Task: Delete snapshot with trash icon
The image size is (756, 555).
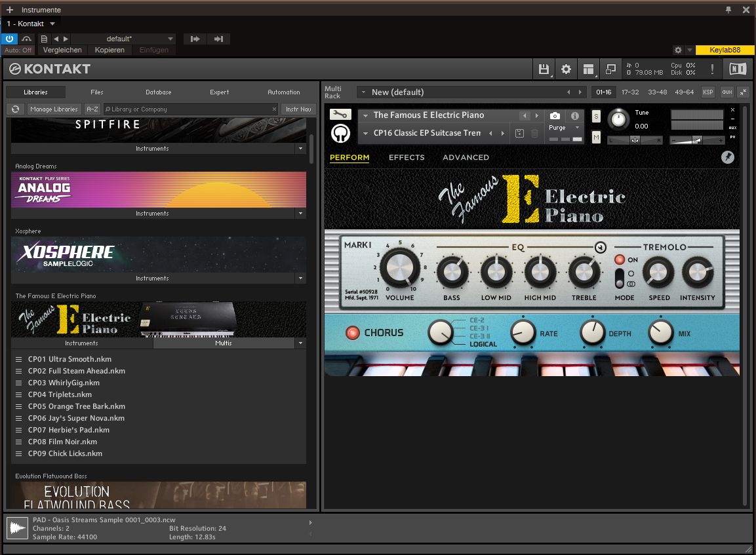Action: click(534, 134)
